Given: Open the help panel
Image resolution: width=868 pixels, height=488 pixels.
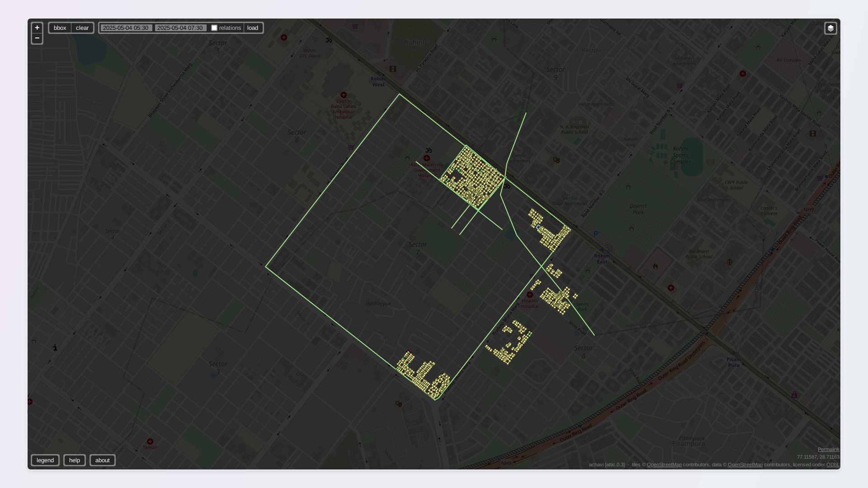Looking at the screenshot, I should point(75,460).
